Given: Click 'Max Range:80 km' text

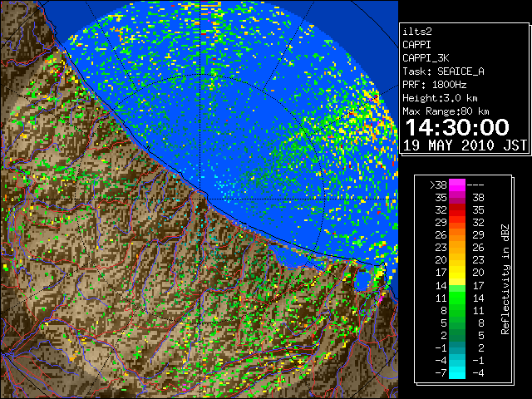Looking at the screenshot, I should click(x=446, y=111).
